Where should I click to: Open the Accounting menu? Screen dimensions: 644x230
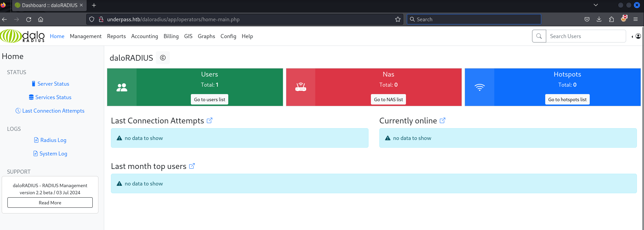[144, 36]
